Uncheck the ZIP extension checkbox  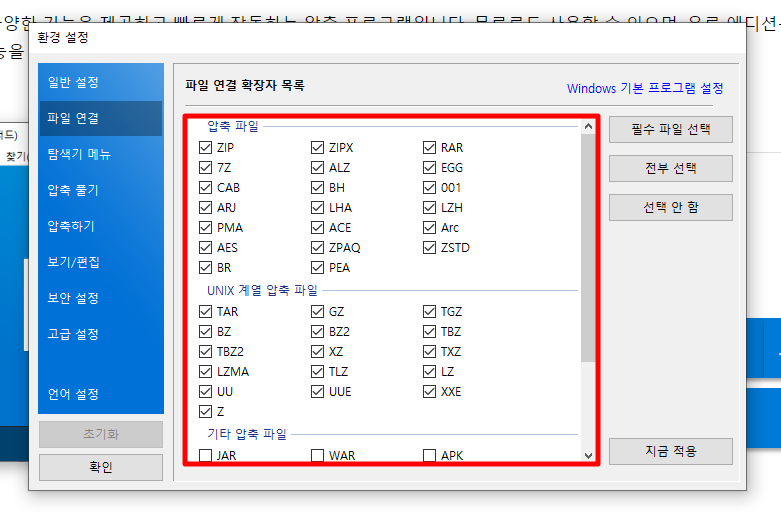[205, 147]
